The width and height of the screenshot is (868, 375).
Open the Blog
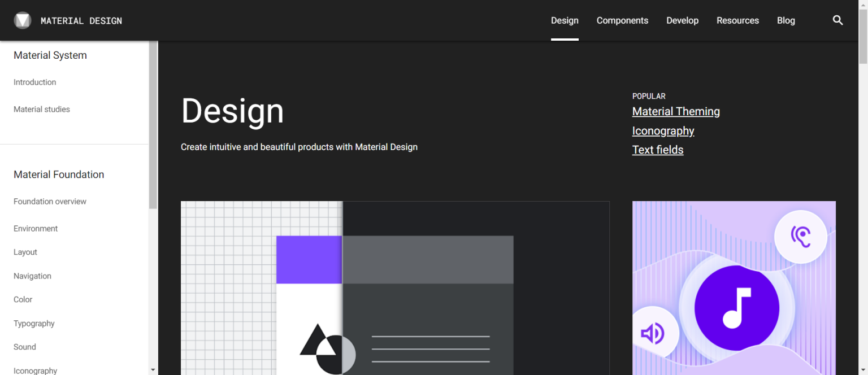(x=785, y=20)
